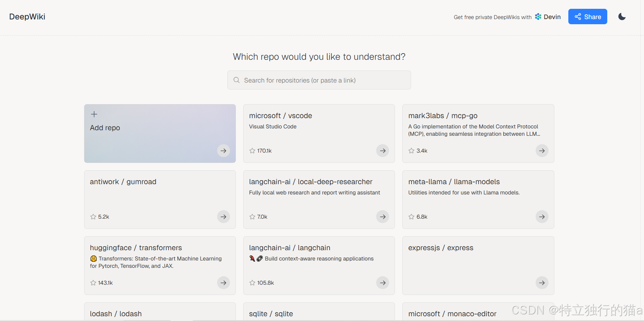This screenshot has height=321, width=644.
Task: Click the arrow on antiwork / gumroad card
Action: 223,217
